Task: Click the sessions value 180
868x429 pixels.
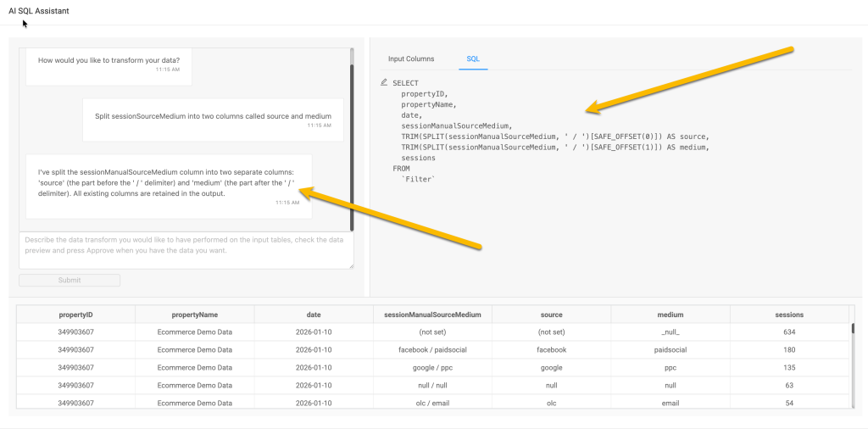Action: pyautogui.click(x=789, y=350)
